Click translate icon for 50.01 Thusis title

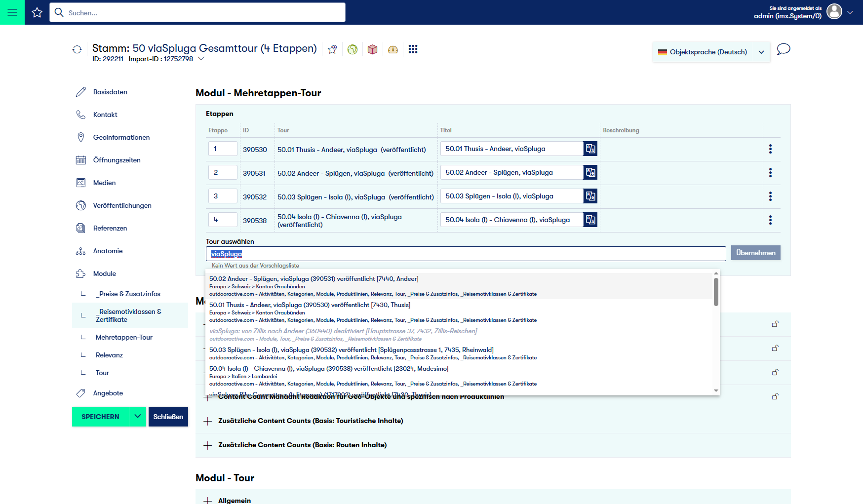590,149
